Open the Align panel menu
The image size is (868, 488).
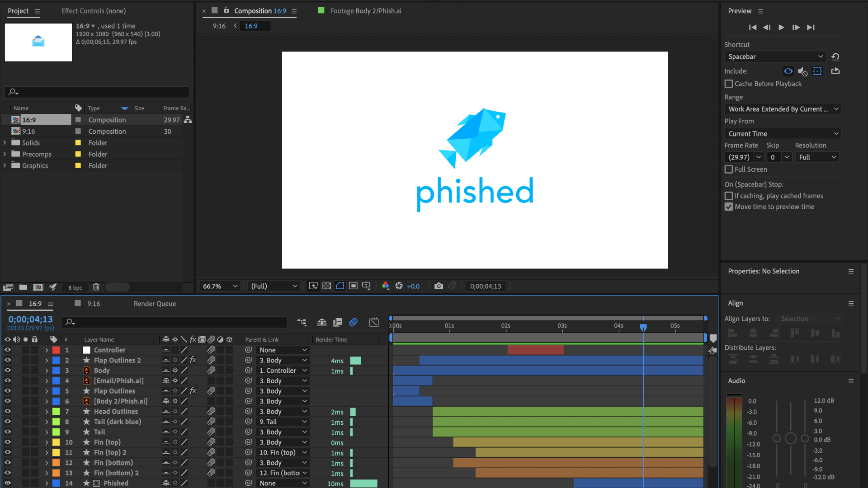pyautogui.click(x=851, y=303)
